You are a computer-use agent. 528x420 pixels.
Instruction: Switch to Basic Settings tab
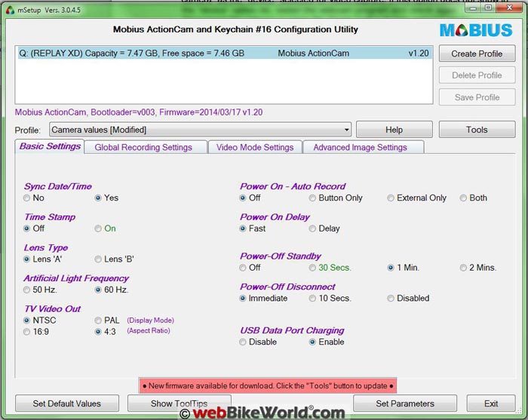coord(50,146)
